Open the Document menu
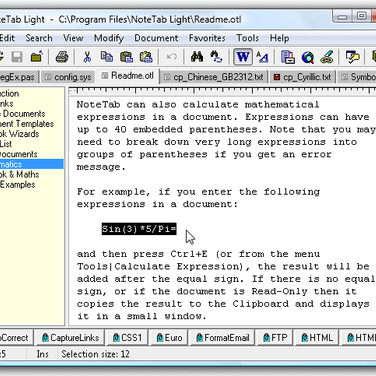This screenshot has width=376, height=376. coord(156,38)
